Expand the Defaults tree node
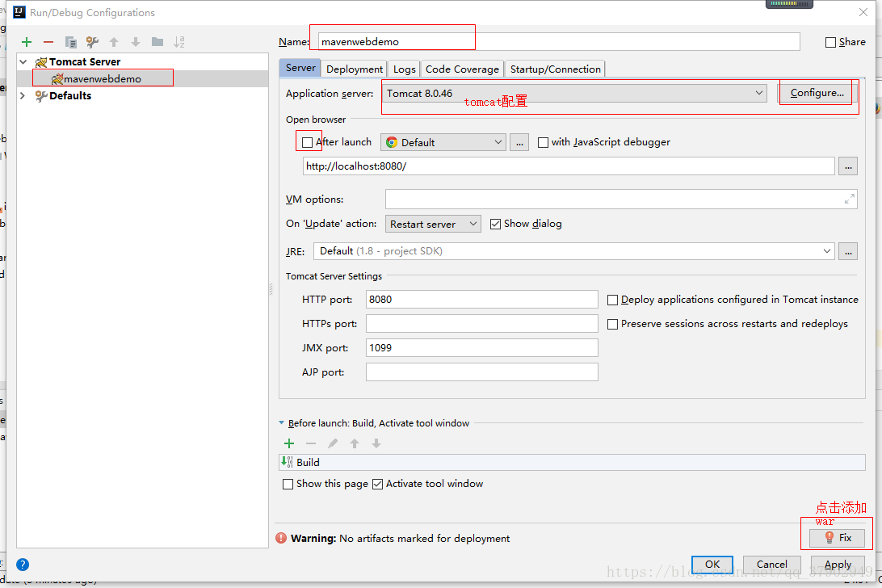Image resolution: width=882 pixels, height=588 pixels. pos(23,95)
